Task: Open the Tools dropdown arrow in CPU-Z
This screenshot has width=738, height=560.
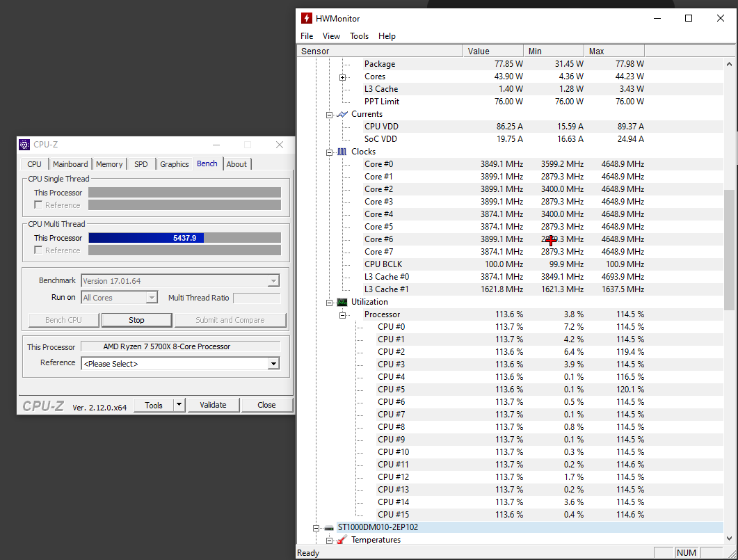Action: tap(179, 405)
